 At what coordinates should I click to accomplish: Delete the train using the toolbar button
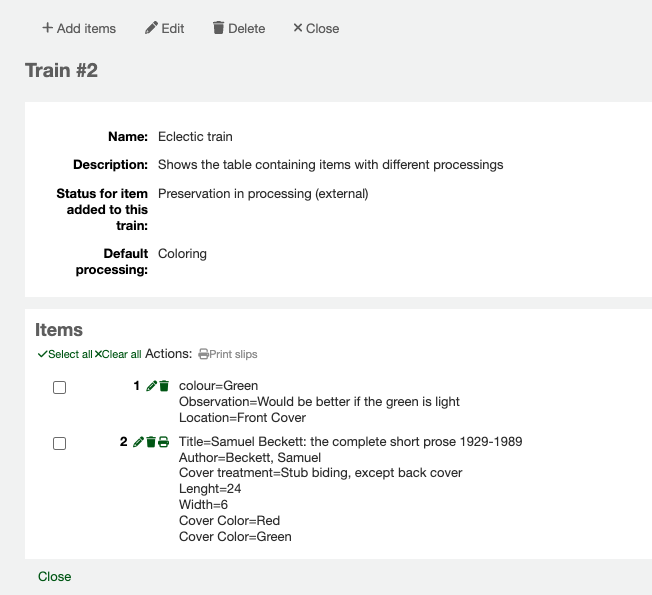[x=239, y=28]
